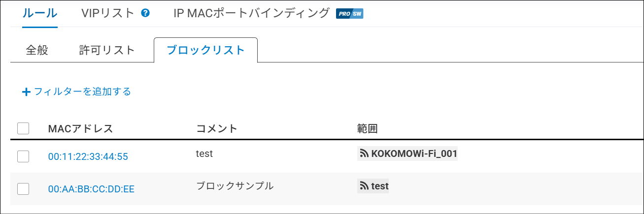This screenshot has height=214, width=644.
Task: Click the VIP list help question icon
Action: 145,13
